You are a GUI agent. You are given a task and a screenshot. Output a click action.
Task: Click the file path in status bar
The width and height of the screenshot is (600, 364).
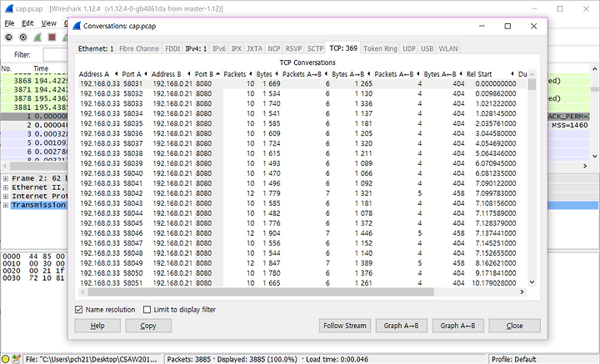pyautogui.click(x=91, y=359)
